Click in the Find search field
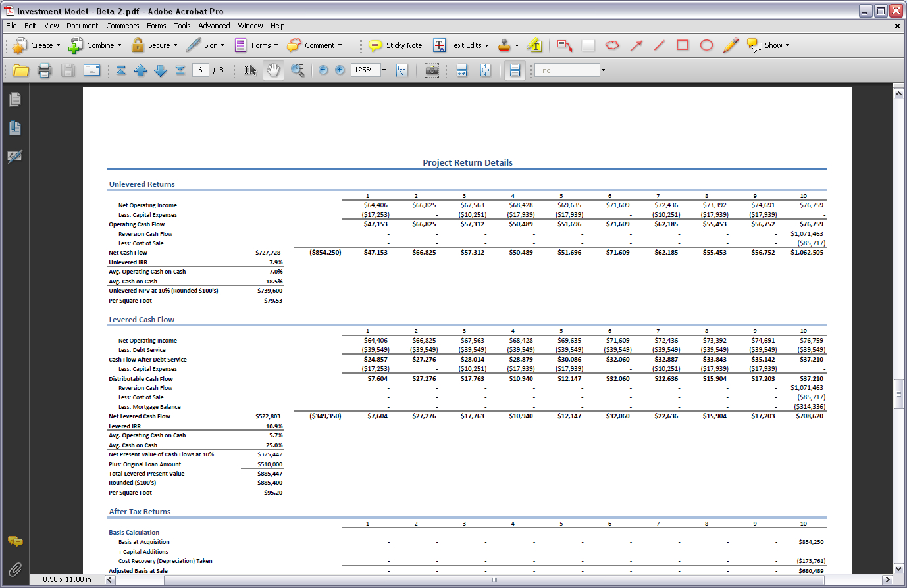Image resolution: width=907 pixels, height=588 pixels. 566,70
